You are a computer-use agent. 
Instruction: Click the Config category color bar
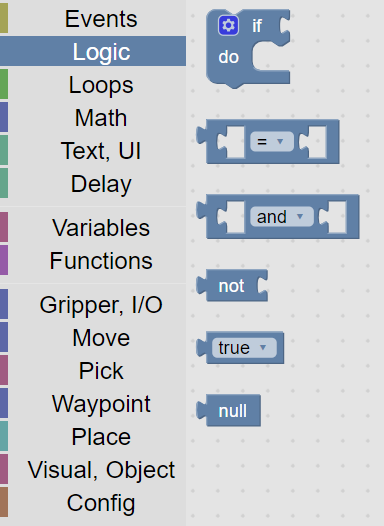[4, 502]
